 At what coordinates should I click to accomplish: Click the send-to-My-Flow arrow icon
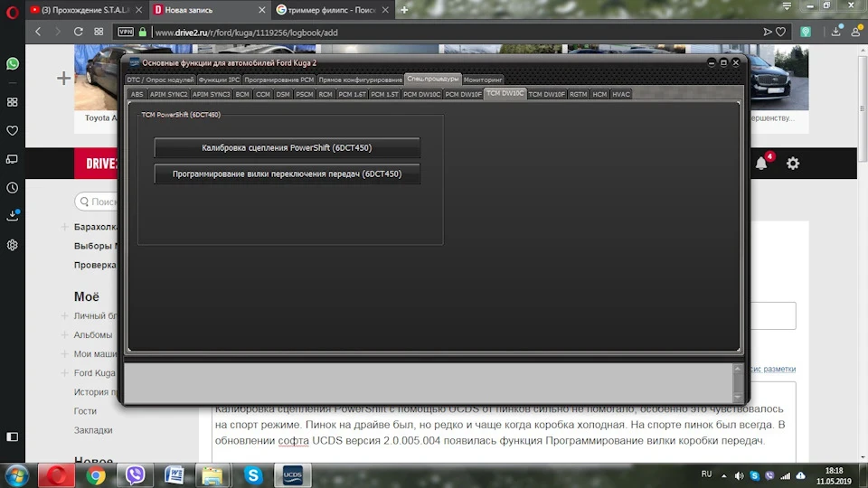pos(768,33)
